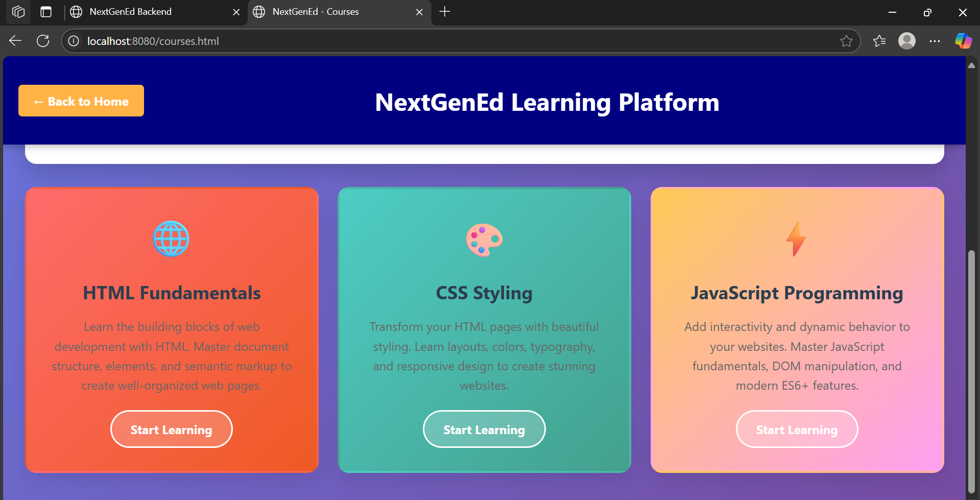
Task: Click the Back to Home button
Action: tap(81, 101)
